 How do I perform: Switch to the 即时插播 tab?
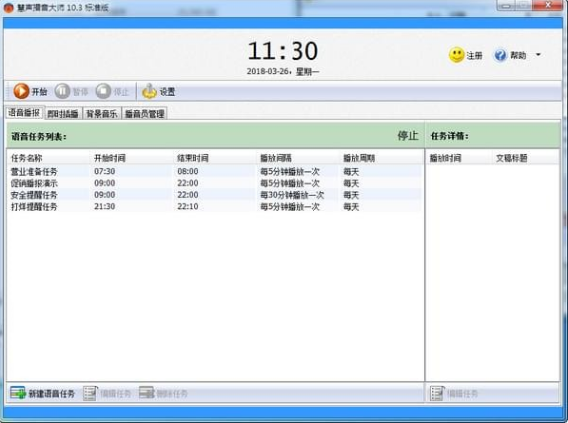pos(63,114)
